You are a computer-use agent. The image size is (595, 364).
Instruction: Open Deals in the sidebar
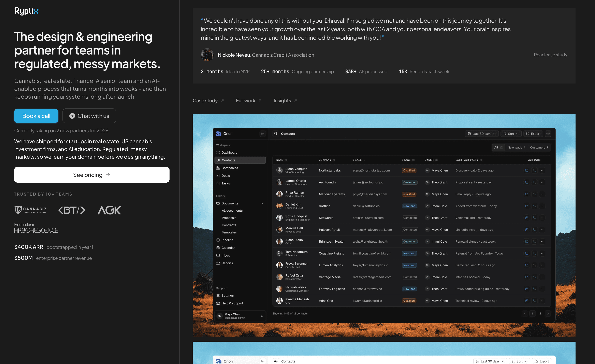[240, 176]
